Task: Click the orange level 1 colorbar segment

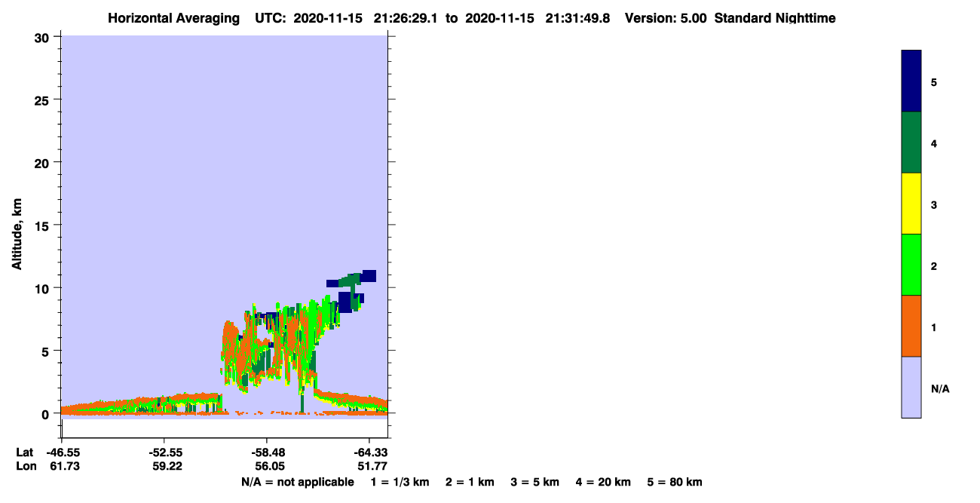Action: coord(911,326)
